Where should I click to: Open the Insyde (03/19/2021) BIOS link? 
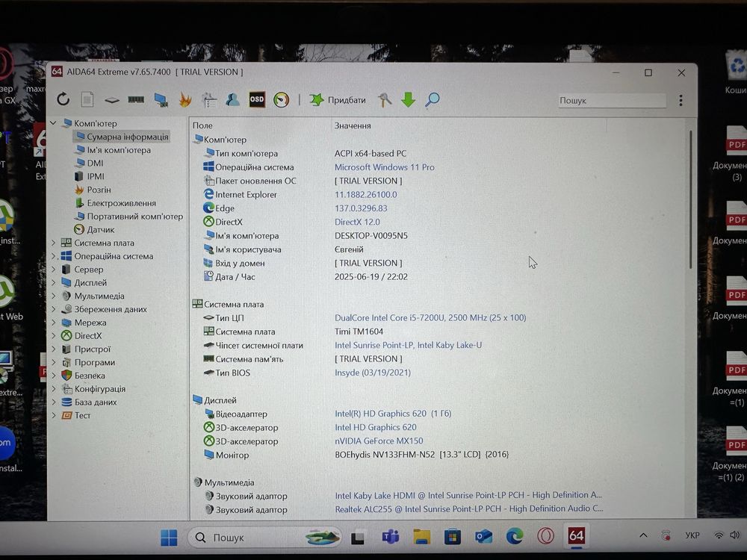click(x=373, y=373)
